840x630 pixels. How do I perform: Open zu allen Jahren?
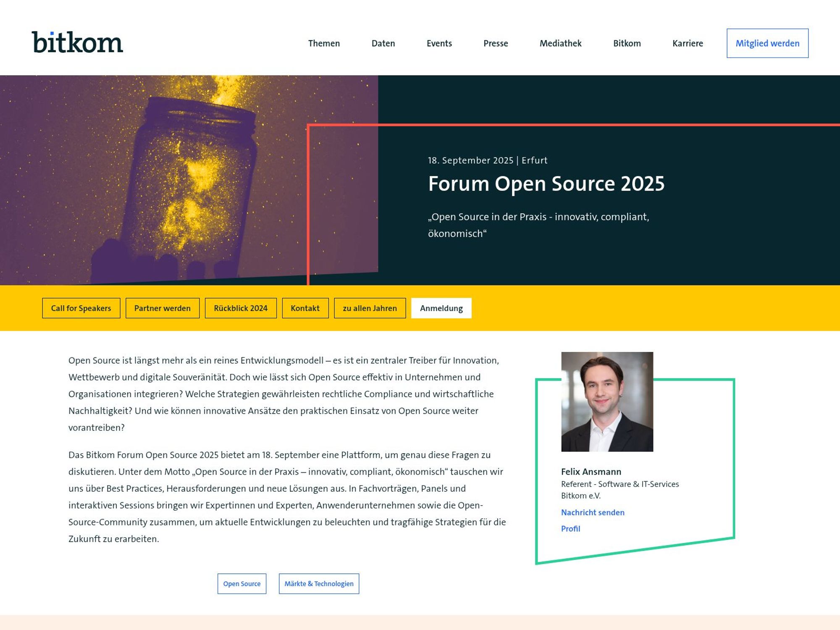coord(370,308)
